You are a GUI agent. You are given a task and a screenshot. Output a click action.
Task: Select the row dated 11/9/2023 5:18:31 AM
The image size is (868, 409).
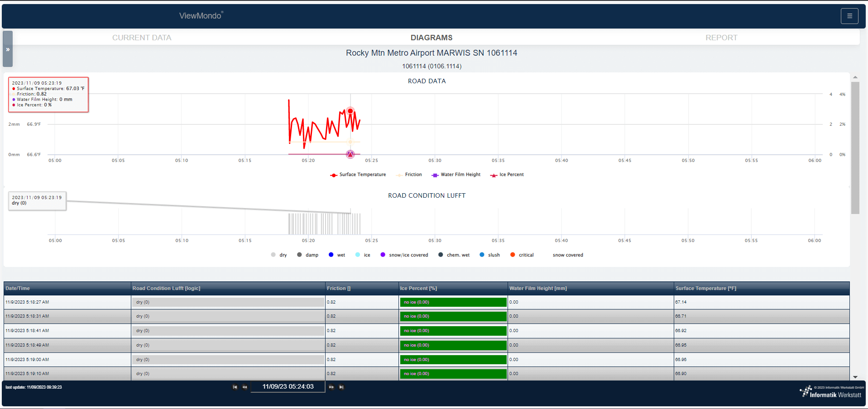(x=427, y=316)
